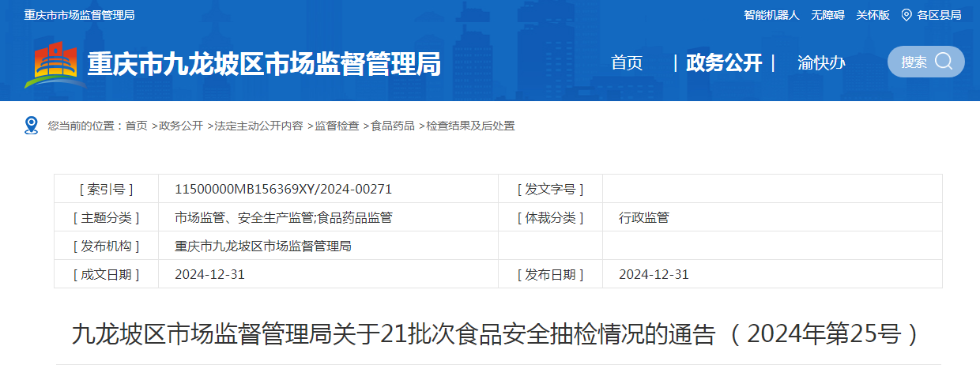Click the [ 成文日期 ] label cell

point(106,274)
